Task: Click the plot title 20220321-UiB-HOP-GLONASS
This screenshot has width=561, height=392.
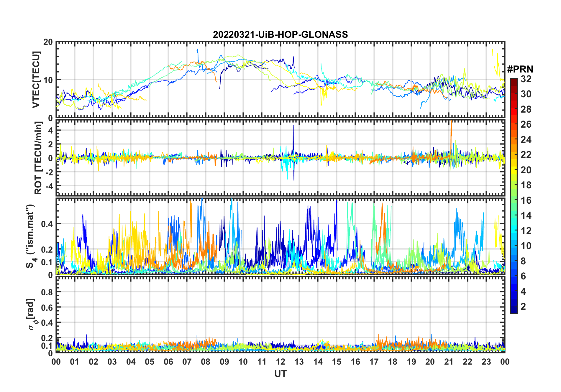Action: tap(280, 34)
